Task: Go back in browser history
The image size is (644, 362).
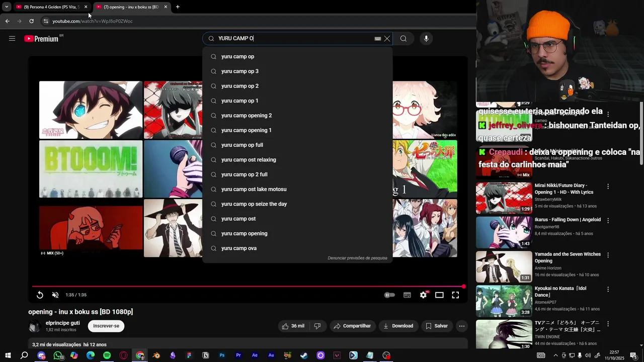Action: pyautogui.click(x=7, y=21)
